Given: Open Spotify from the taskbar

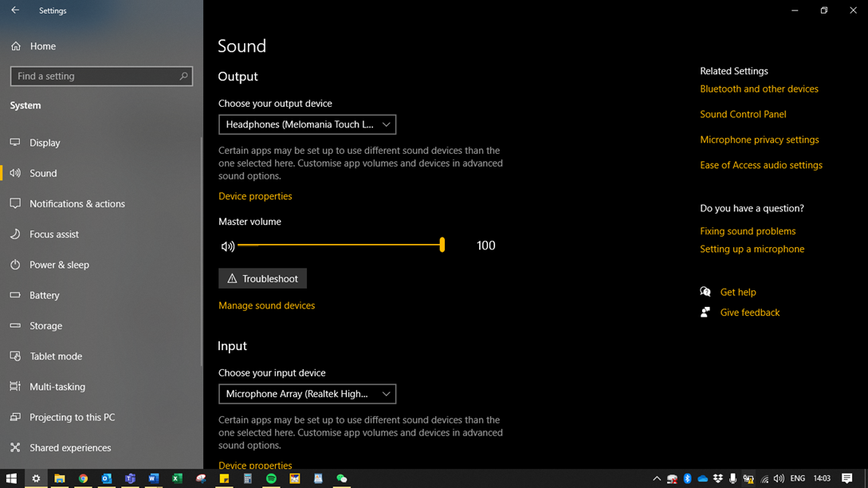Looking at the screenshot, I should [x=271, y=478].
